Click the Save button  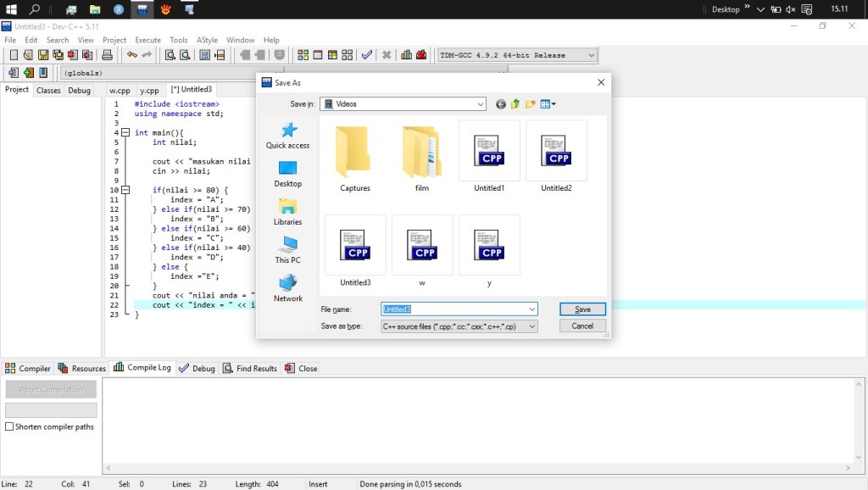582,309
